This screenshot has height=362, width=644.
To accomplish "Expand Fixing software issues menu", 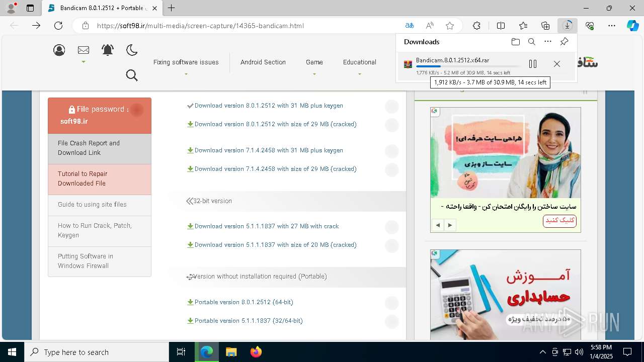I will (x=186, y=62).
